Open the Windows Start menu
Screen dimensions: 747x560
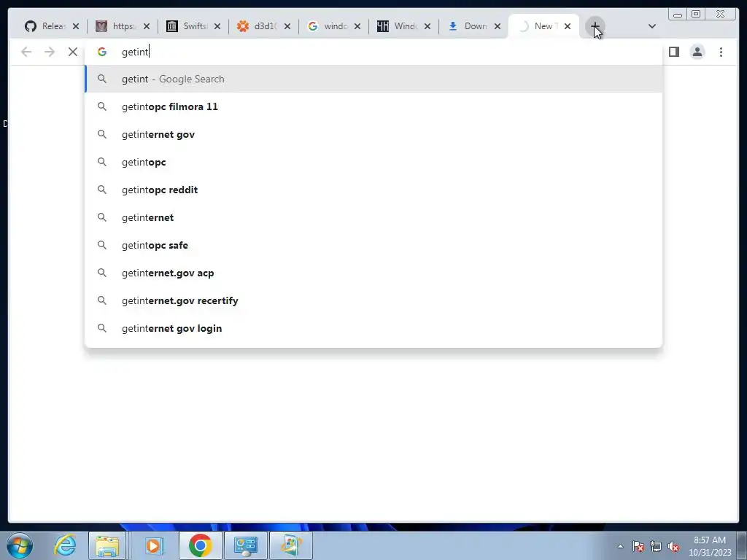pos(20,545)
